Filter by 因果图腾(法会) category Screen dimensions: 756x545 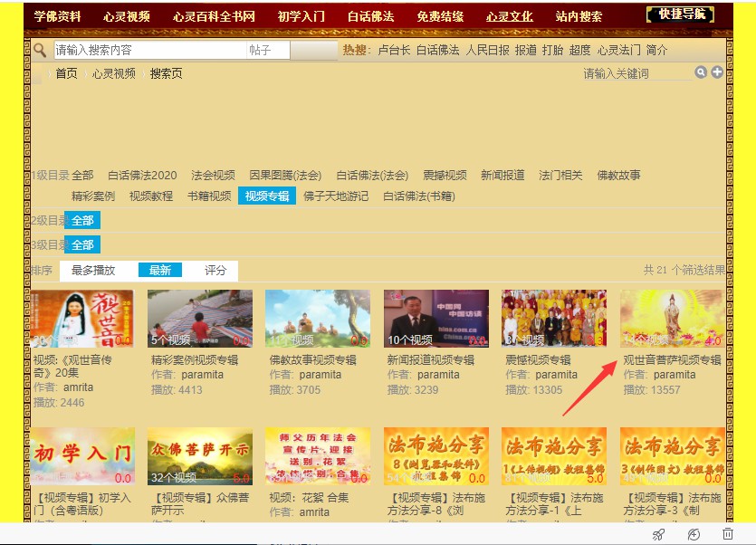point(285,175)
